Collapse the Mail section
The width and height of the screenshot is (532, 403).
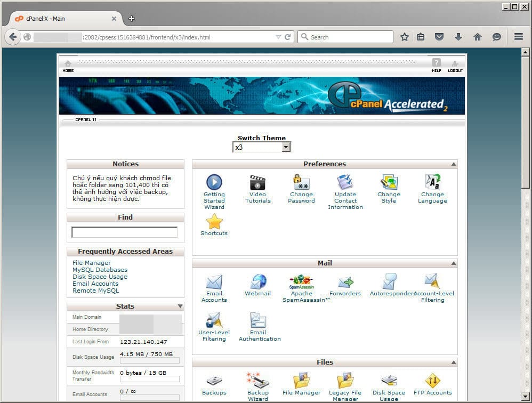point(454,263)
